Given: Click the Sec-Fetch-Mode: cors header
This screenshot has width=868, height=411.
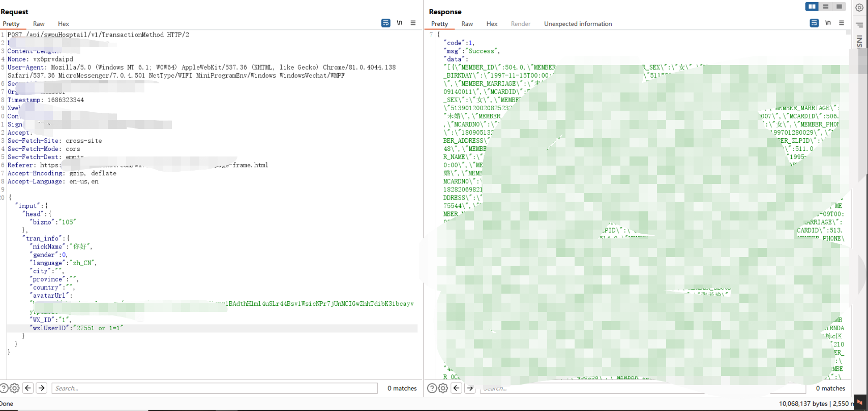Looking at the screenshot, I should pos(44,149).
